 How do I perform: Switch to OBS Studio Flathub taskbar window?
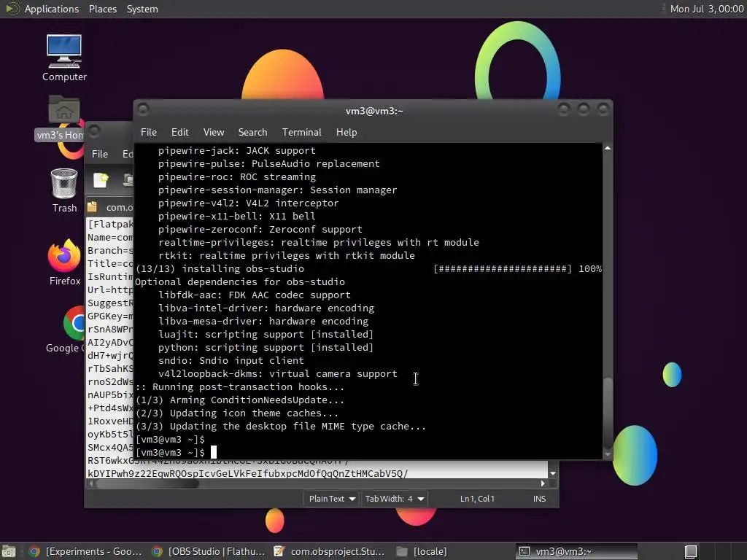(208, 551)
